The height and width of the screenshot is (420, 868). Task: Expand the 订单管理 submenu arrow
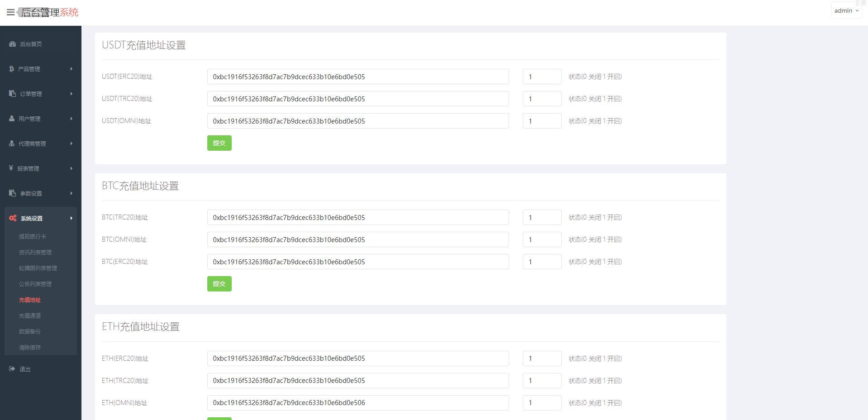click(x=72, y=94)
